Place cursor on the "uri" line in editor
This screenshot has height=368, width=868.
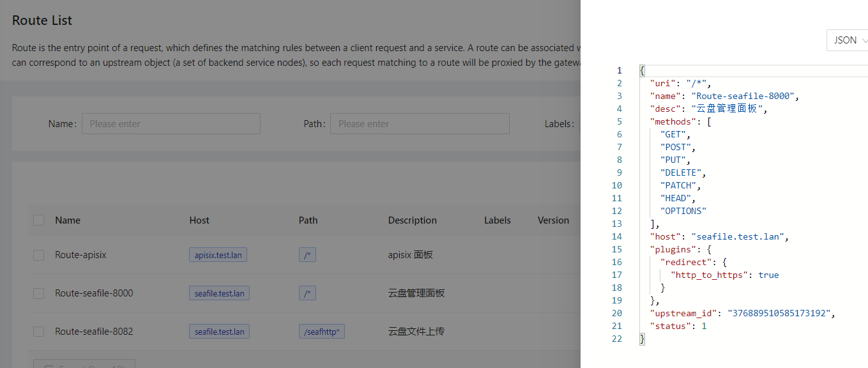pyautogui.click(x=680, y=83)
